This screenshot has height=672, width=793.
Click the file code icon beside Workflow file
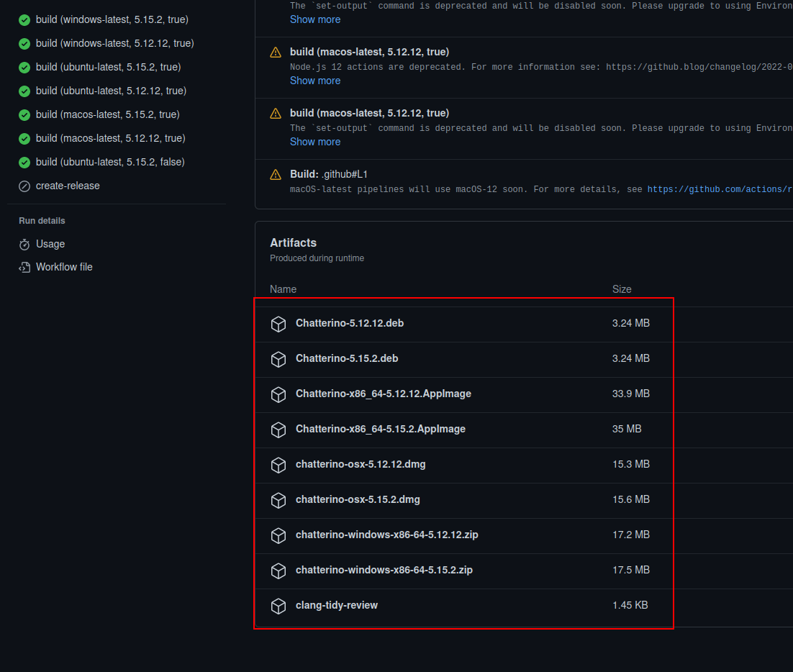[24, 268]
